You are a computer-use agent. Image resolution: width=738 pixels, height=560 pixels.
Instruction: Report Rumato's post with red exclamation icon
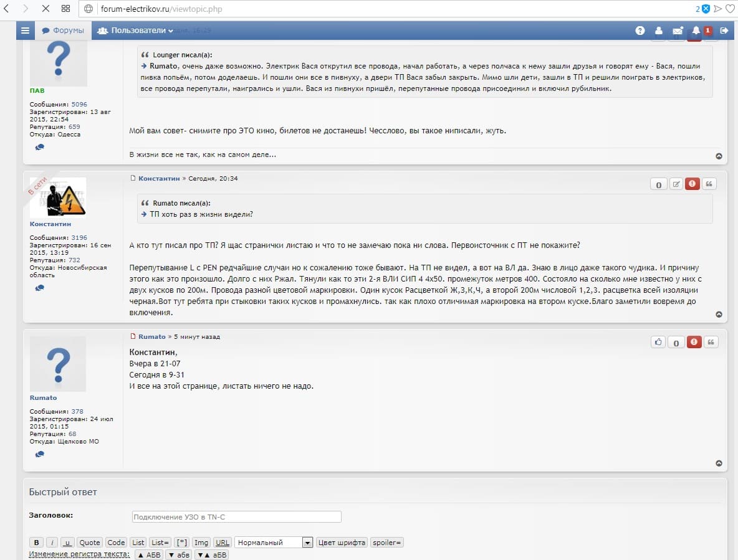click(x=692, y=342)
